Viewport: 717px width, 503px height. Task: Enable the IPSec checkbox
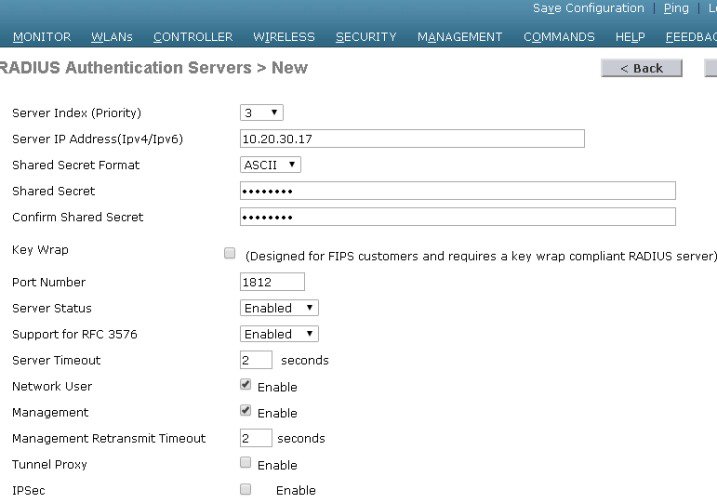pyautogui.click(x=246, y=489)
